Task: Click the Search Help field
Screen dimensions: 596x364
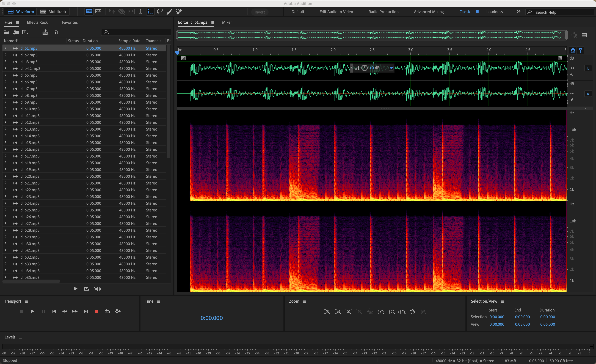Action: 560,12
